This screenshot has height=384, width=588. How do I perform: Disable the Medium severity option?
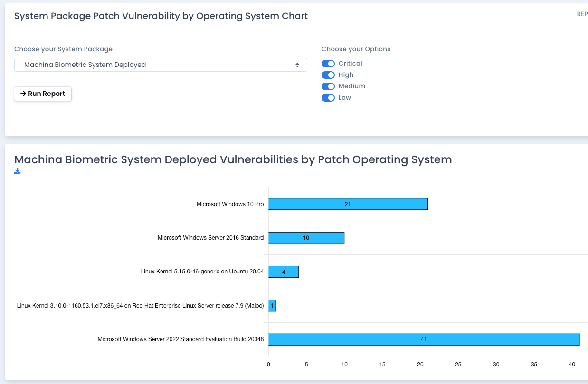(x=328, y=86)
